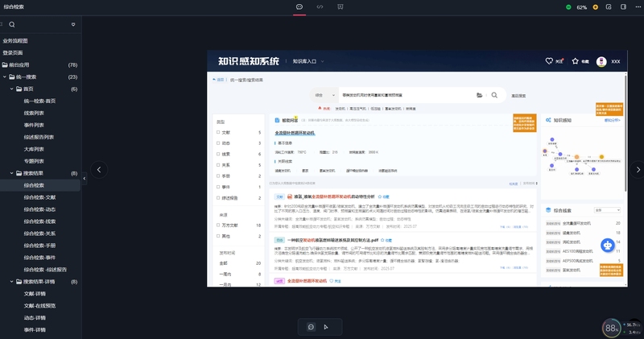
Task: Click inside the search query input field
Action: pos(407,95)
